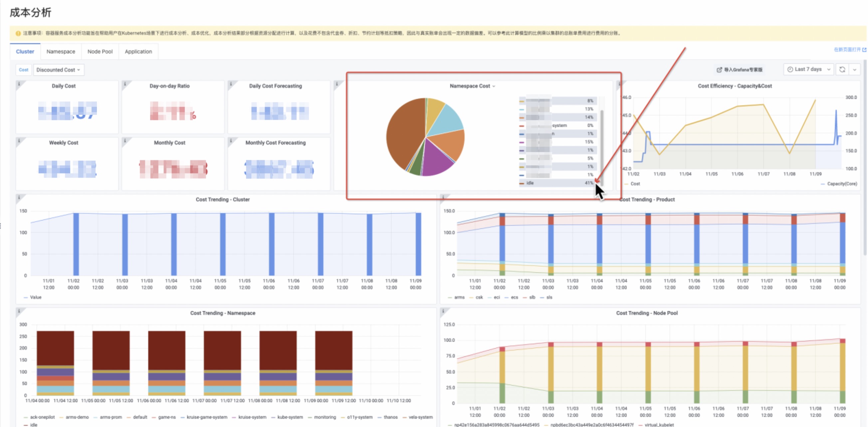This screenshot has height=427, width=868.
Task: Click Monthly Cost Forecasting info icon
Action: [x=231, y=140]
